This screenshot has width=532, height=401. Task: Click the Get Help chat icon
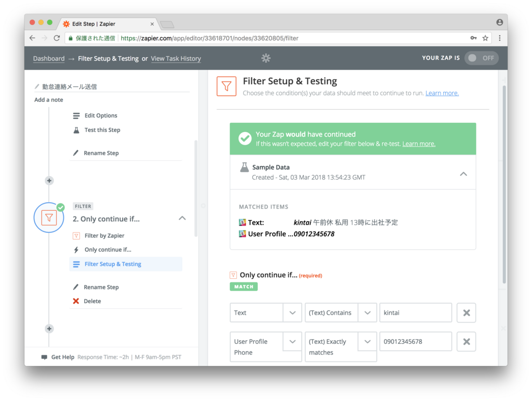pos(44,357)
